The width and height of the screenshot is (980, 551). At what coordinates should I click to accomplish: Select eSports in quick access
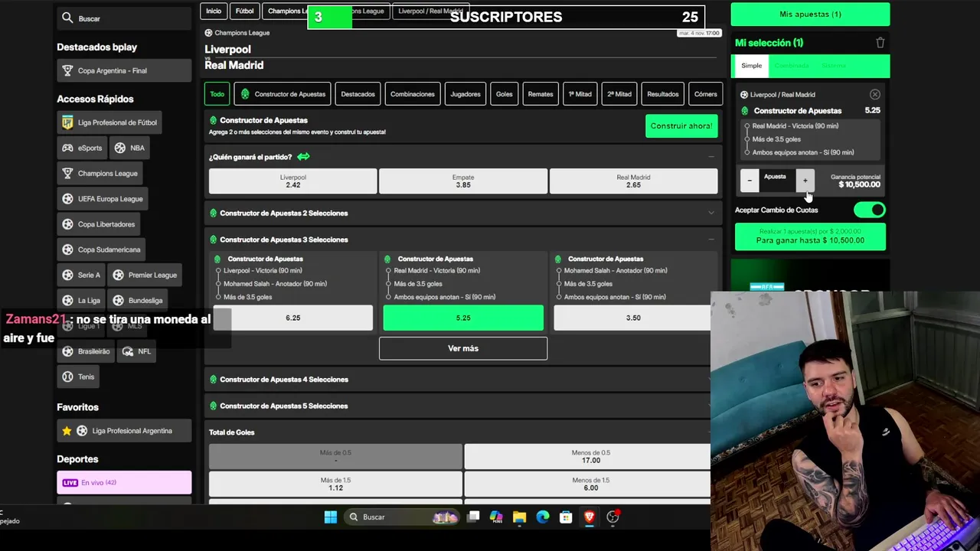coord(81,148)
